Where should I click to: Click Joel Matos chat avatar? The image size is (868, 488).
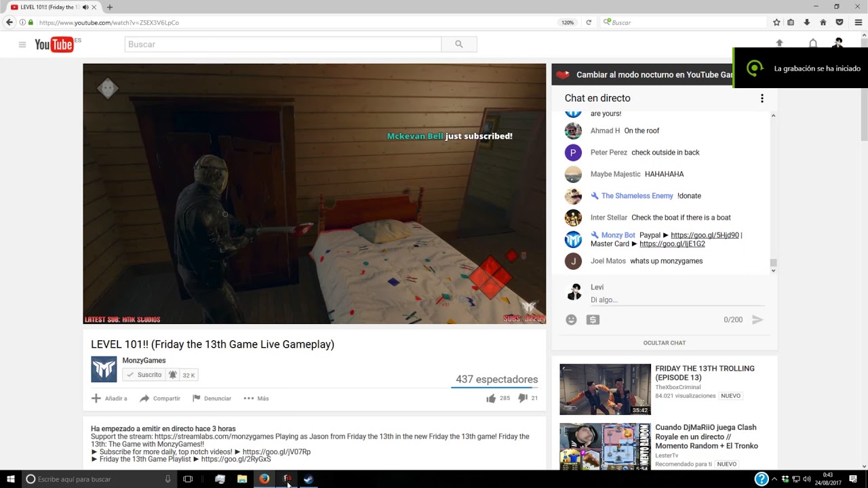click(x=573, y=261)
